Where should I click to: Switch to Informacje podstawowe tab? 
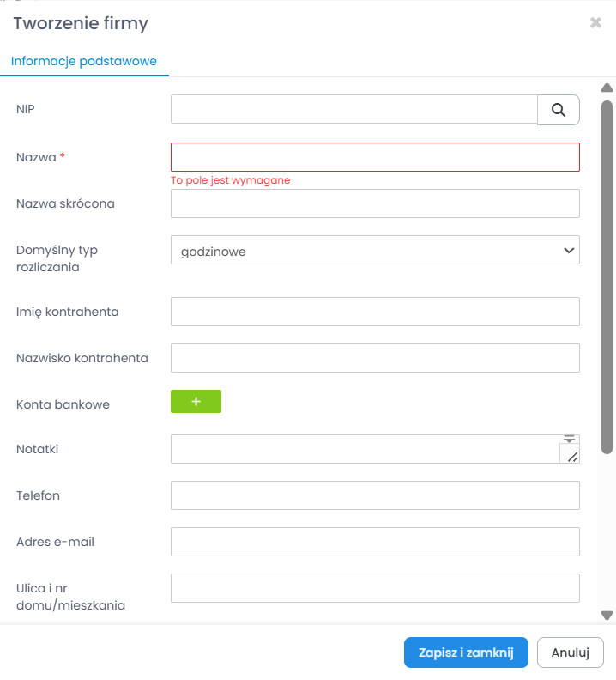point(84,62)
